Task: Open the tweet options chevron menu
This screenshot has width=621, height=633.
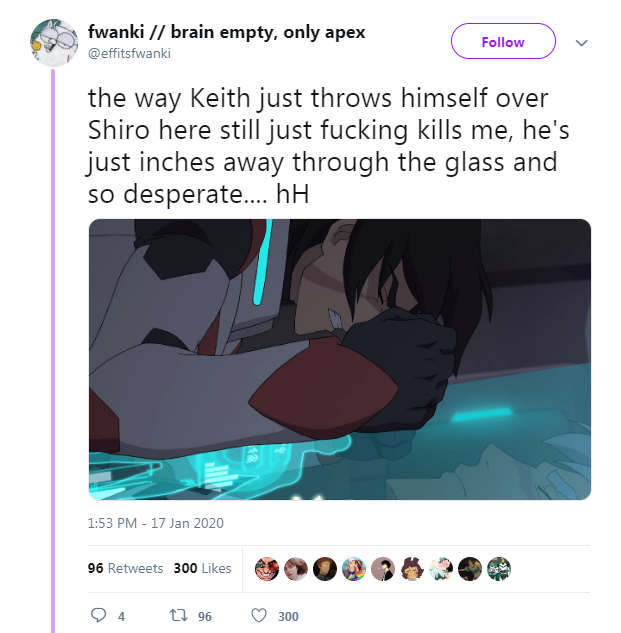Action: [x=581, y=42]
